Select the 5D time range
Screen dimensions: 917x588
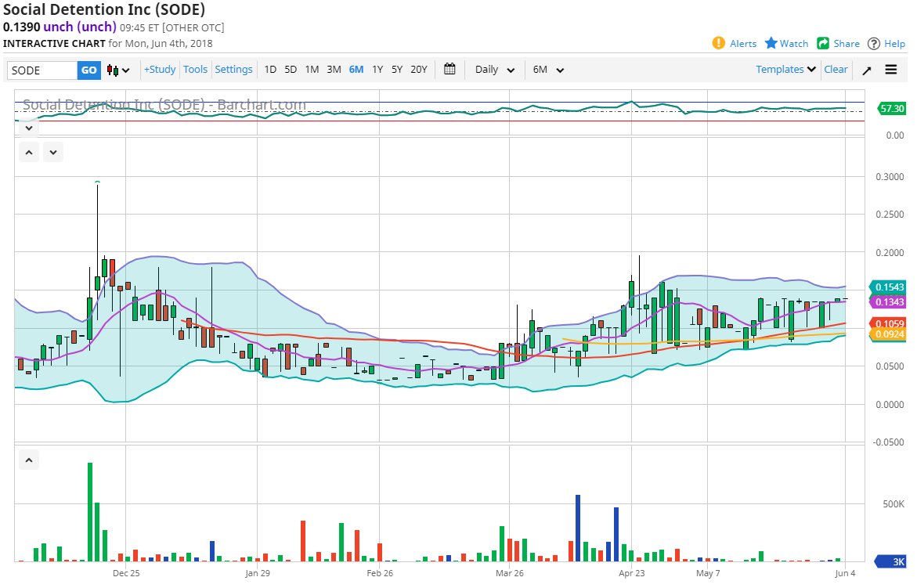point(291,70)
